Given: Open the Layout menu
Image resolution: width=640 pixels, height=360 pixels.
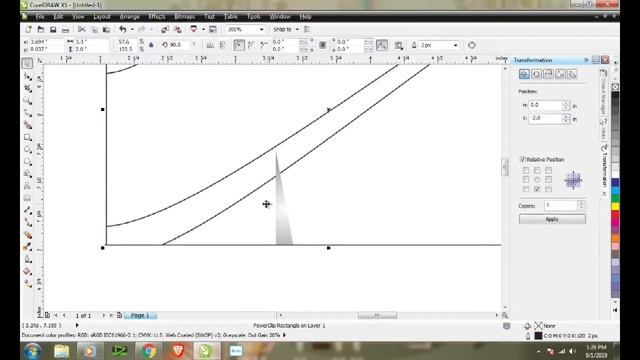Looking at the screenshot, I should [x=102, y=17].
